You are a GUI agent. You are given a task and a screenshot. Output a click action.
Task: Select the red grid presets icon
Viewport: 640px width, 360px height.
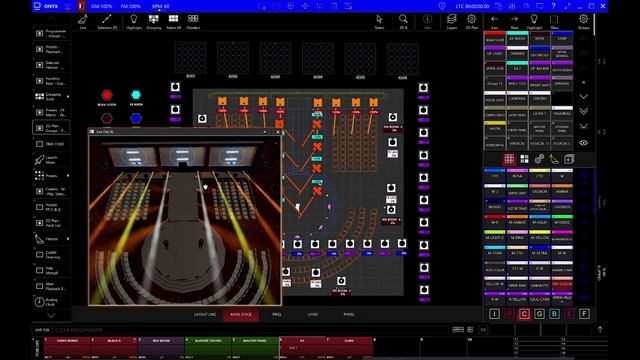click(509, 159)
